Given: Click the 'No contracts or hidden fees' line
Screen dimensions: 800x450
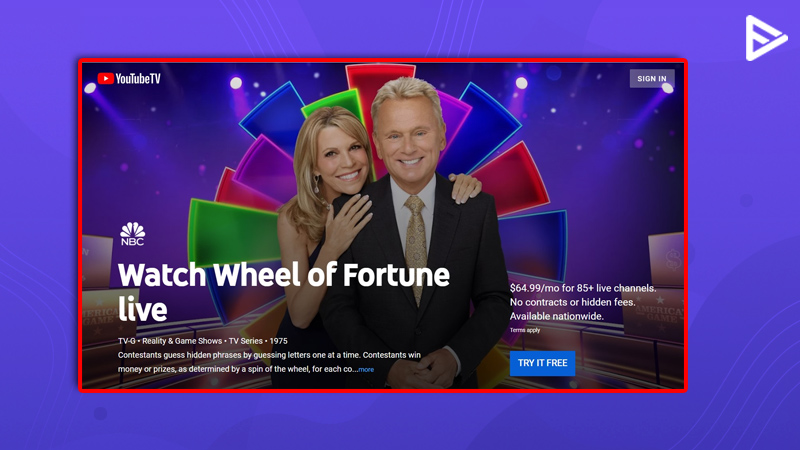Looking at the screenshot, I should [x=572, y=302].
